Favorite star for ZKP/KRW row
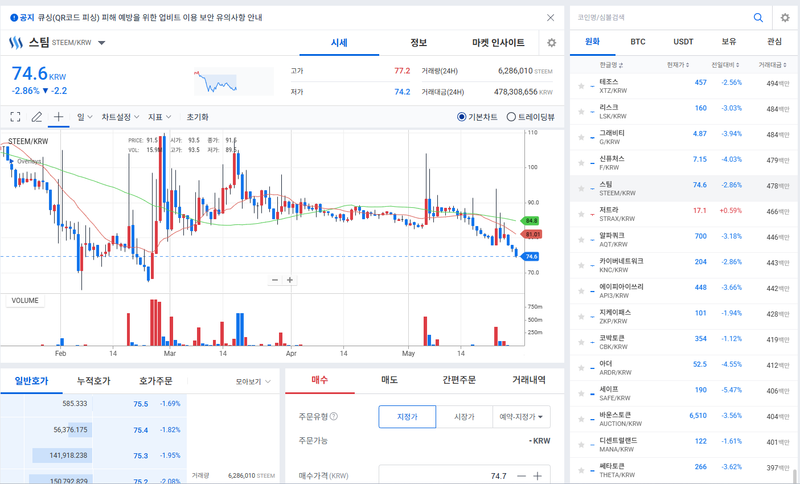This screenshot has width=800, height=484. click(x=581, y=317)
